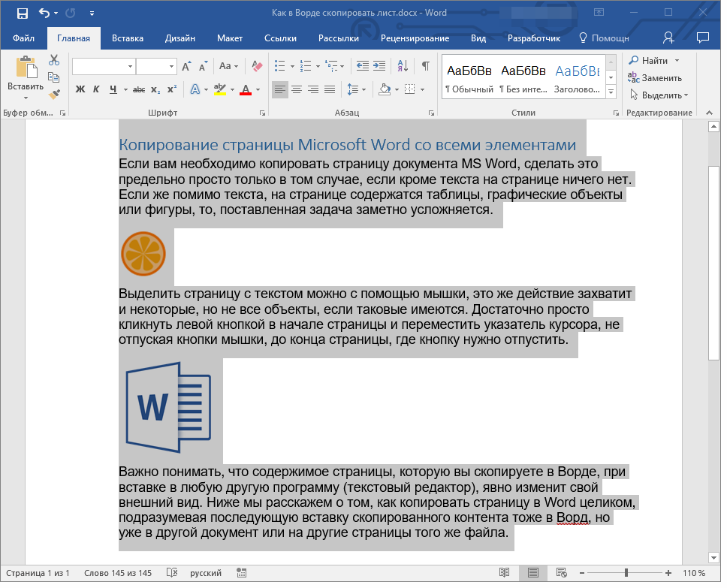This screenshot has height=588, width=727.
Task: Click the bulleted list icon
Action: tap(279, 66)
